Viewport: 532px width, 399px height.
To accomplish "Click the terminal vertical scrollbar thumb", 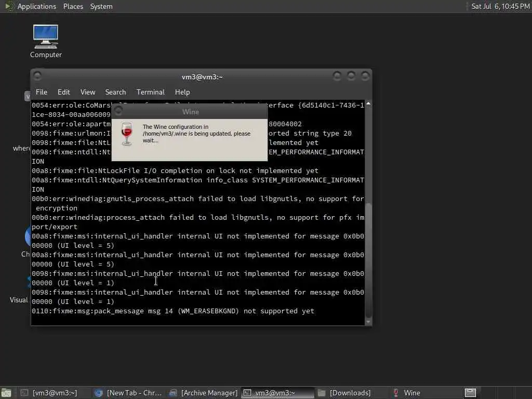I will point(368,260).
